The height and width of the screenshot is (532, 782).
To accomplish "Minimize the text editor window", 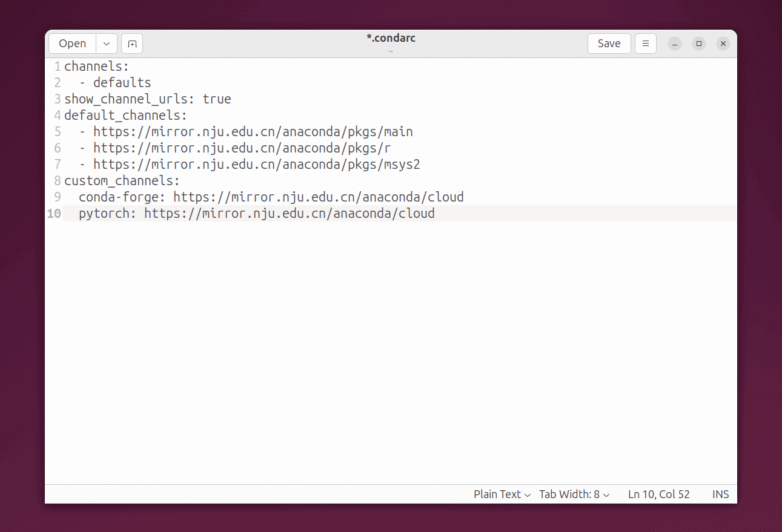I will [675, 44].
